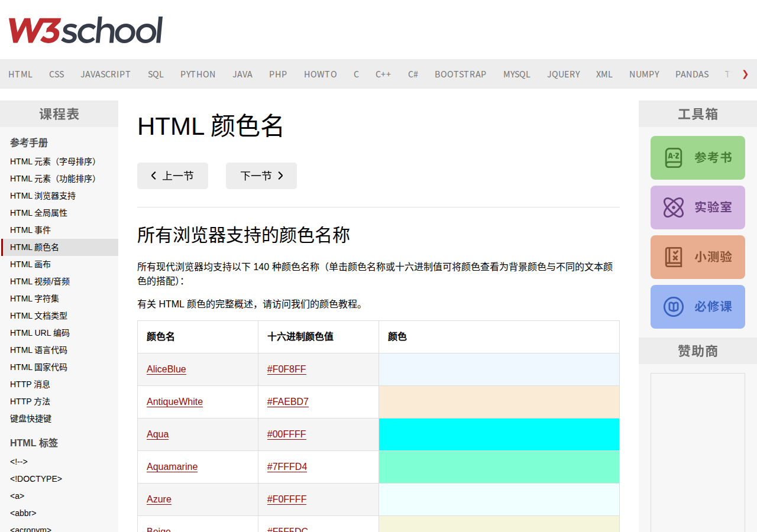Image resolution: width=757 pixels, height=532 pixels.
Task: Click the open book icon for required courses
Action: click(x=674, y=307)
